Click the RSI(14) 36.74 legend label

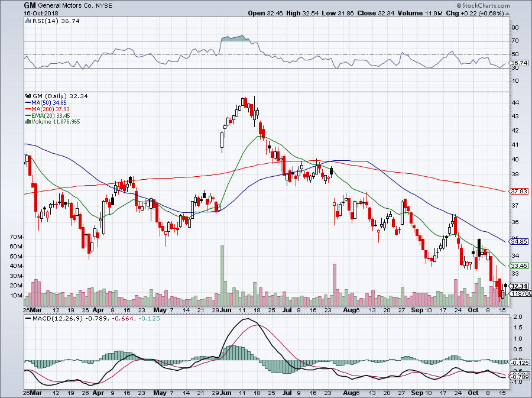(56, 21)
